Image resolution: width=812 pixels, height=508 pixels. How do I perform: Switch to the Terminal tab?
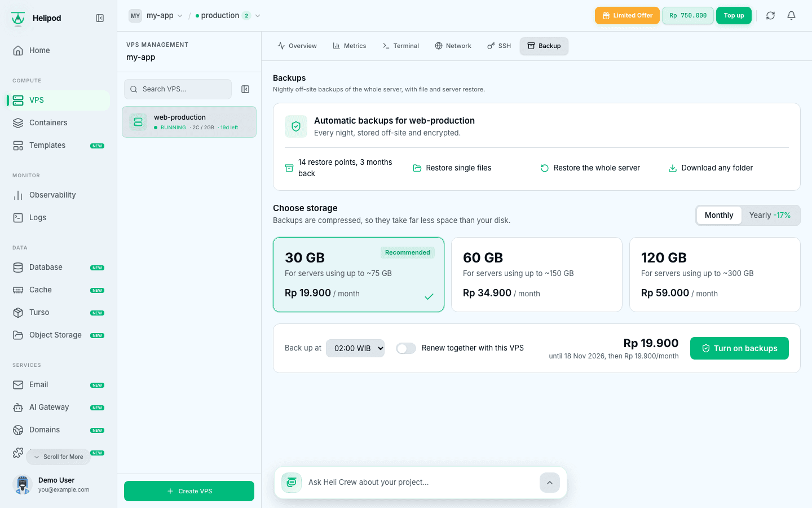(x=401, y=46)
